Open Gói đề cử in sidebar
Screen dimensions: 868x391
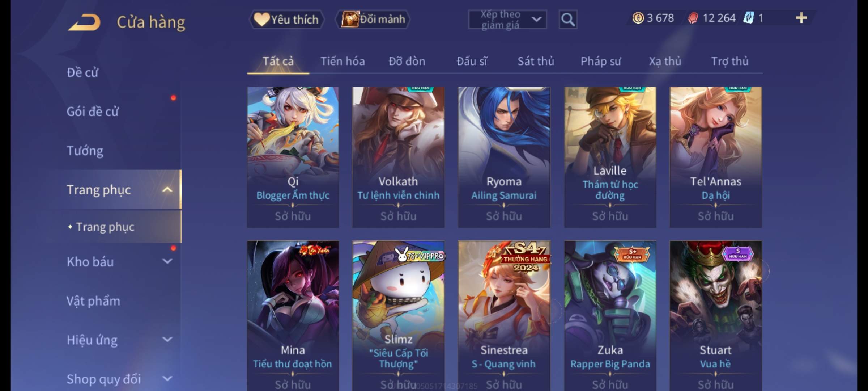(x=93, y=112)
